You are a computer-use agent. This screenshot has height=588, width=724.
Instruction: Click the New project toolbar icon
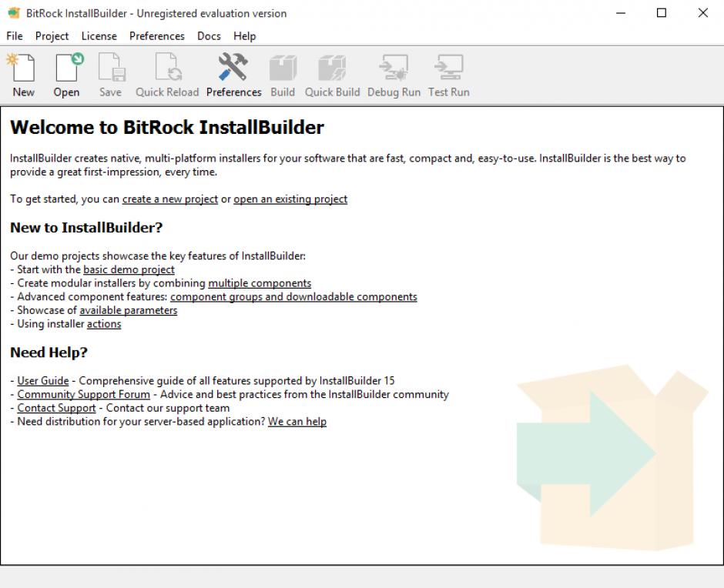tap(23, 75)
